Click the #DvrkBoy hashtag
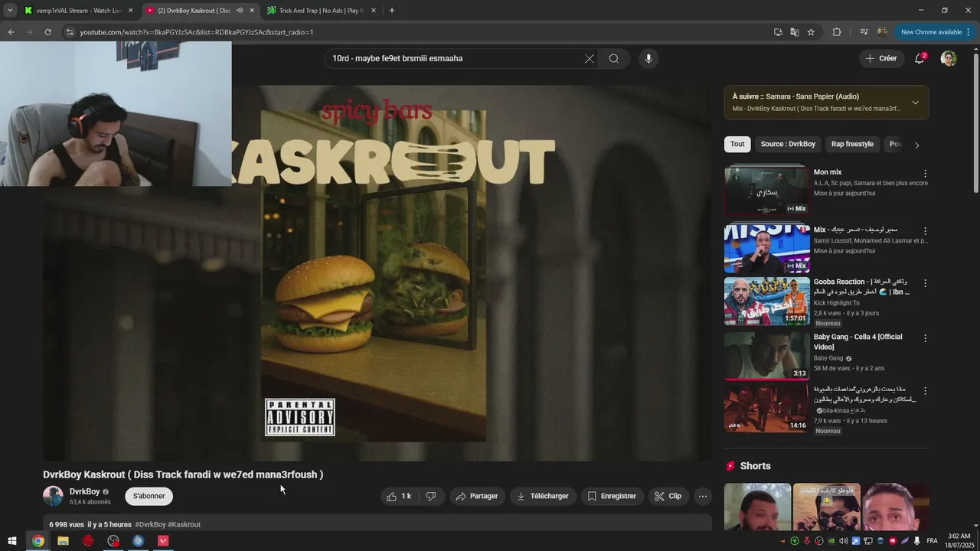 pyautogui.click(x=150, y=524)
